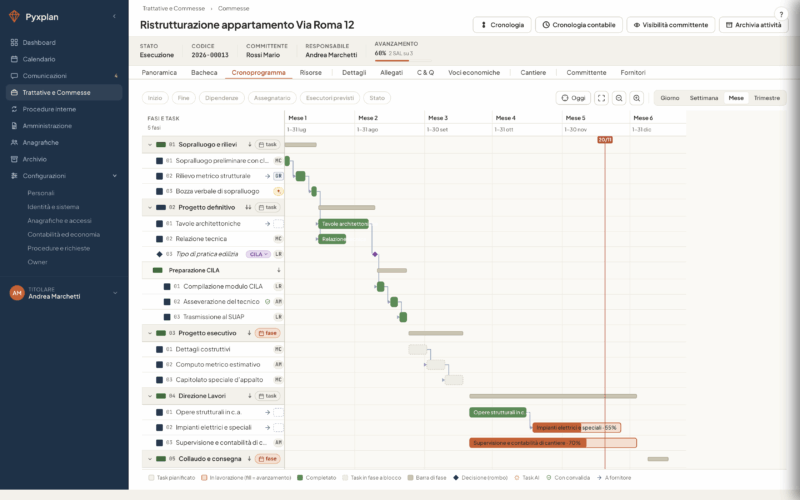Click the Impianti elettrici e speciali progress bar
This screenshot has width=800, height=500.
click(x=577, y=428)
